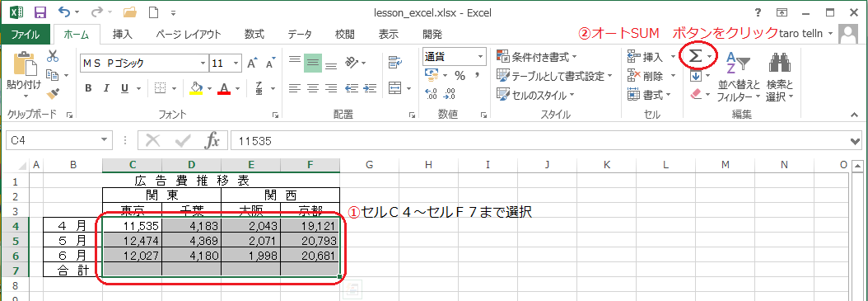
Task: Click the AutoSUM sigma button
Action: (x=695, y=56)
